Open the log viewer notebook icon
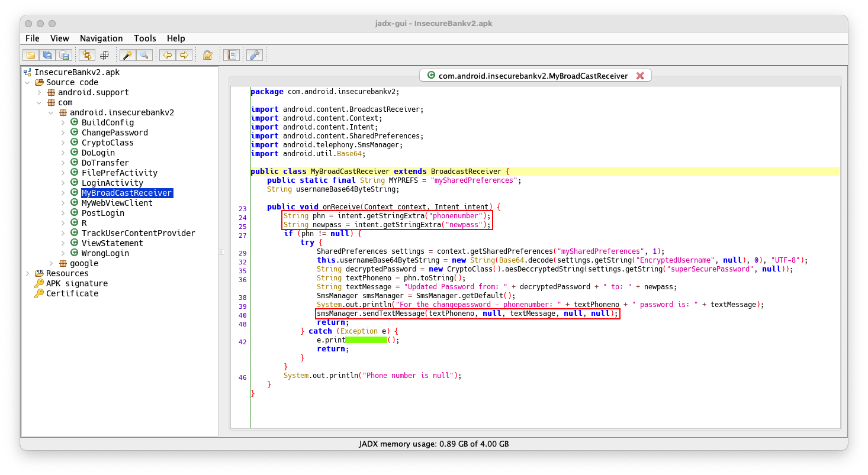Image resolution: width=868 pixels, height=475 pixels. click(x=232, y=55)
